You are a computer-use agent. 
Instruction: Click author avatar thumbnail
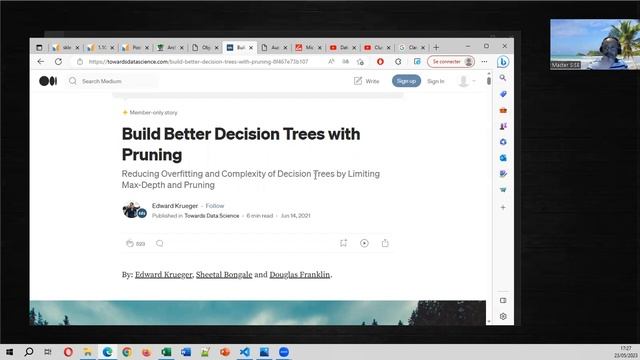coord(131,210)
